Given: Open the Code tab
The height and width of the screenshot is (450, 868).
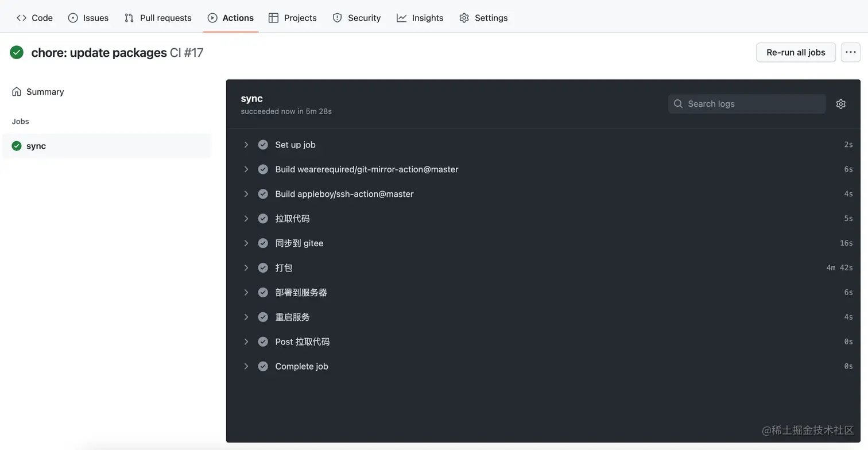Looking at the screenshot, I should (34, 18).
